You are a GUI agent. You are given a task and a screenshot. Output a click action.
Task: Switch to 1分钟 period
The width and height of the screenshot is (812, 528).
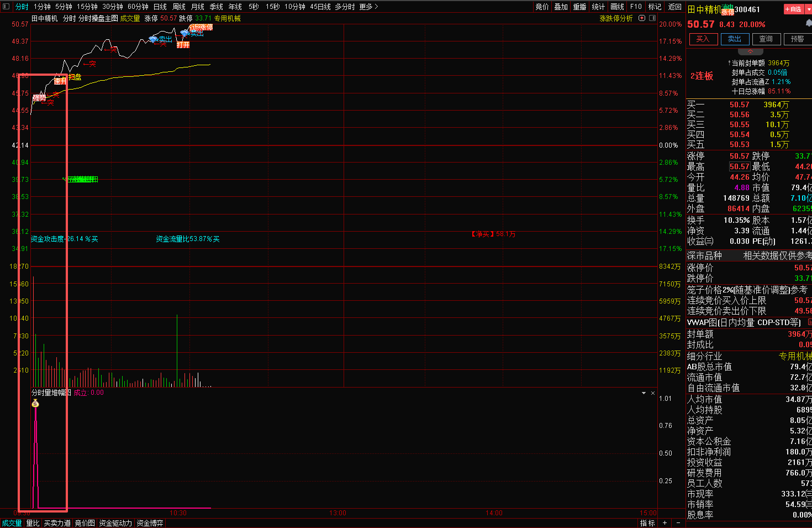click(x=42, y=7)
